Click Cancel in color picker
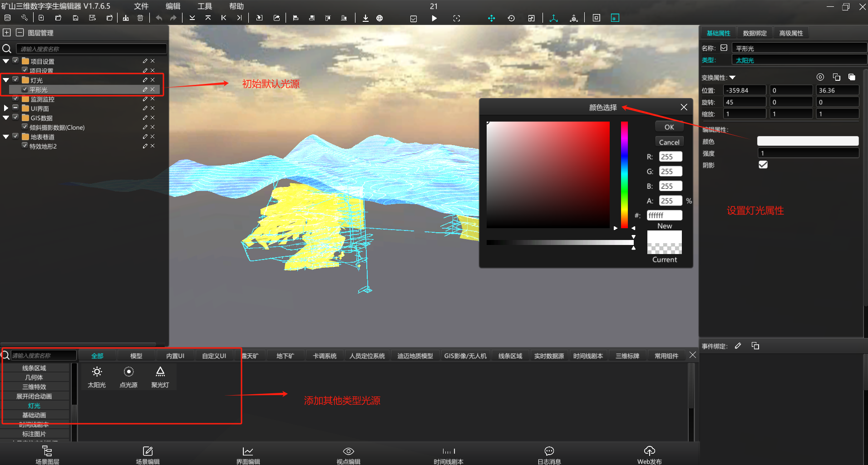This screenshot has height=465, width=868. [x=669, y=142]
